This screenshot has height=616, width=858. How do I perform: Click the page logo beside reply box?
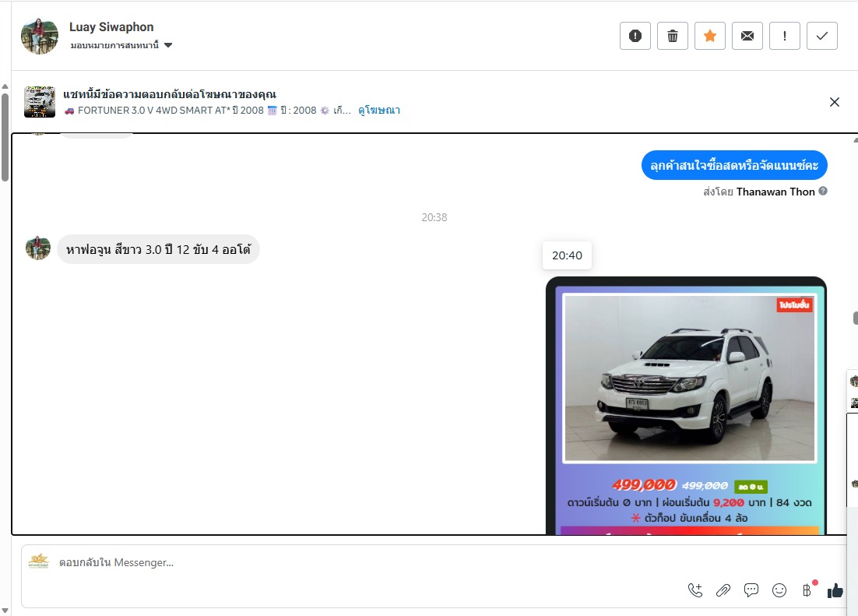coord(38,561)
